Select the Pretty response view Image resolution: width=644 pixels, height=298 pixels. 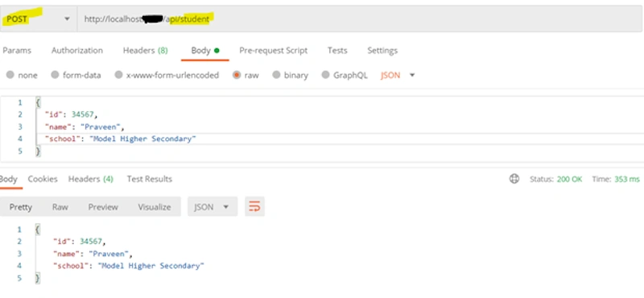pos(21,207)
